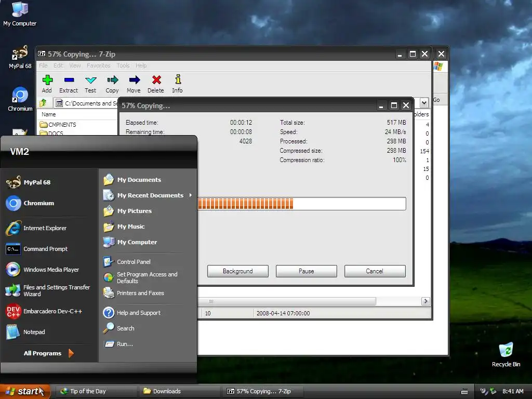Click the copy progress bar
The image size is (532, 399).
tap(302, 204)
